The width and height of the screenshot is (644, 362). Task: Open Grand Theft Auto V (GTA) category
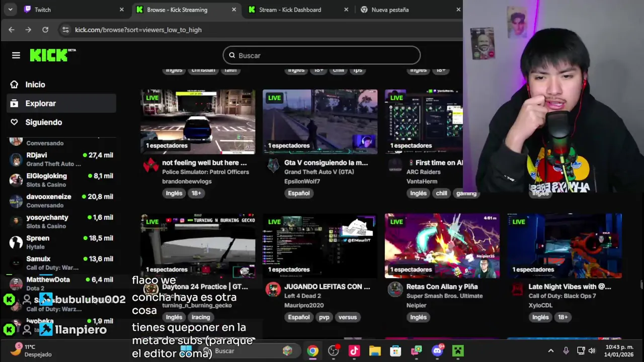click(319, 172)
